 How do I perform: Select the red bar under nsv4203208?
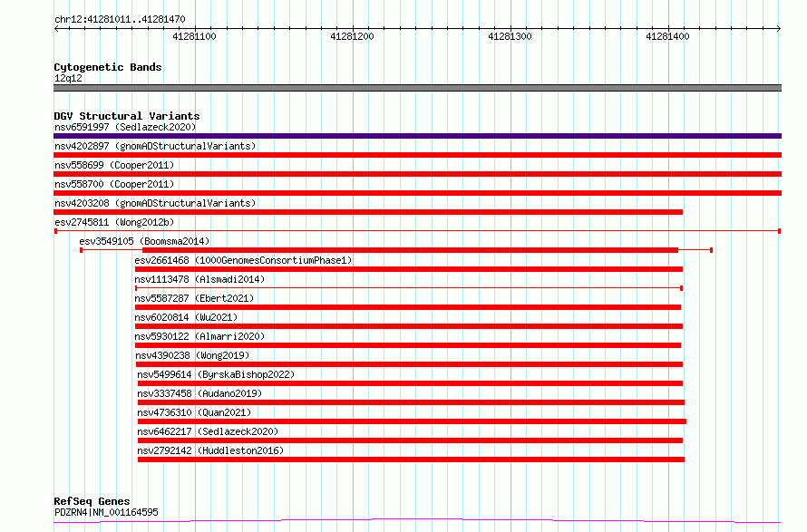click(x=368, y=212)
